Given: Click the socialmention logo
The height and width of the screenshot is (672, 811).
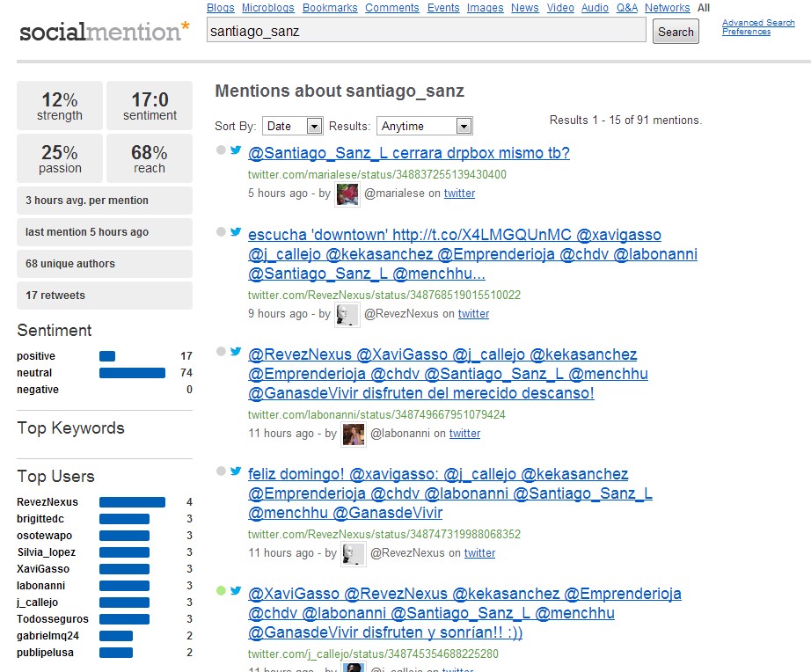Looking at the screenshot, I should coord(105,32).
